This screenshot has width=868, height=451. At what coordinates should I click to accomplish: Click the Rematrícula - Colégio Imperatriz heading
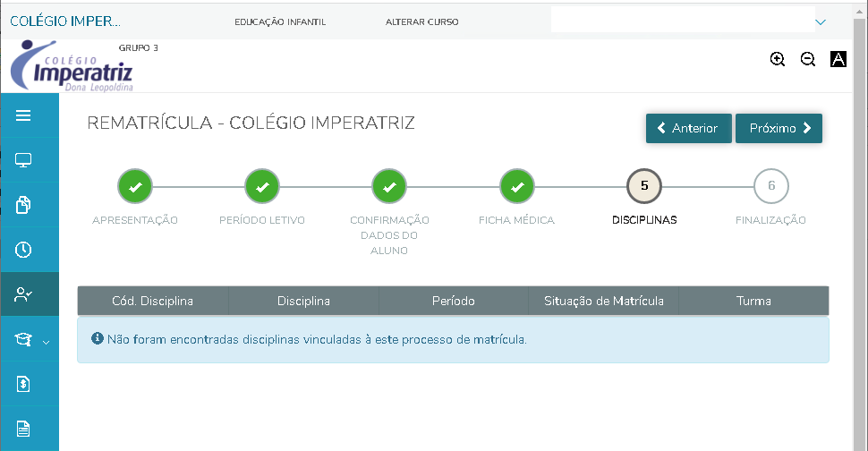point(251,123)
